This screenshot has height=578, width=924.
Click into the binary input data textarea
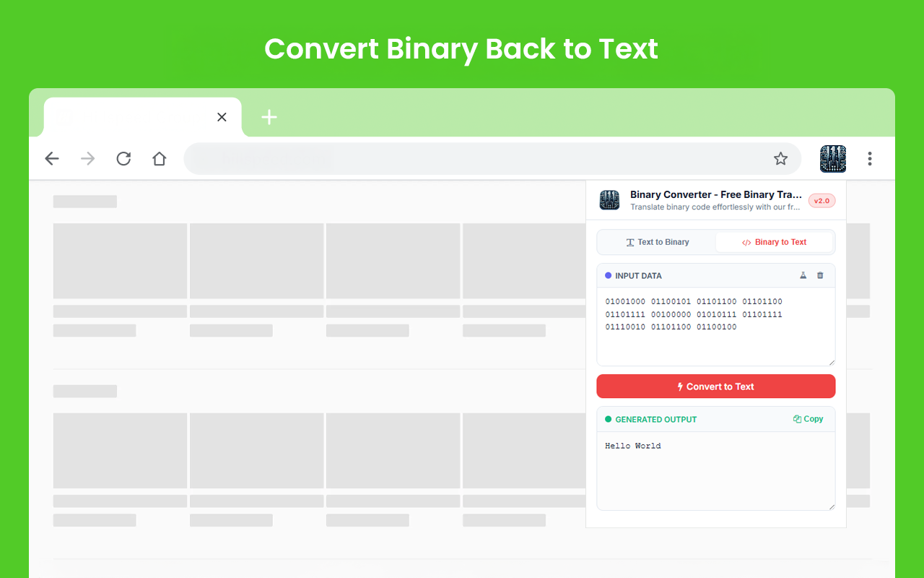716,327
